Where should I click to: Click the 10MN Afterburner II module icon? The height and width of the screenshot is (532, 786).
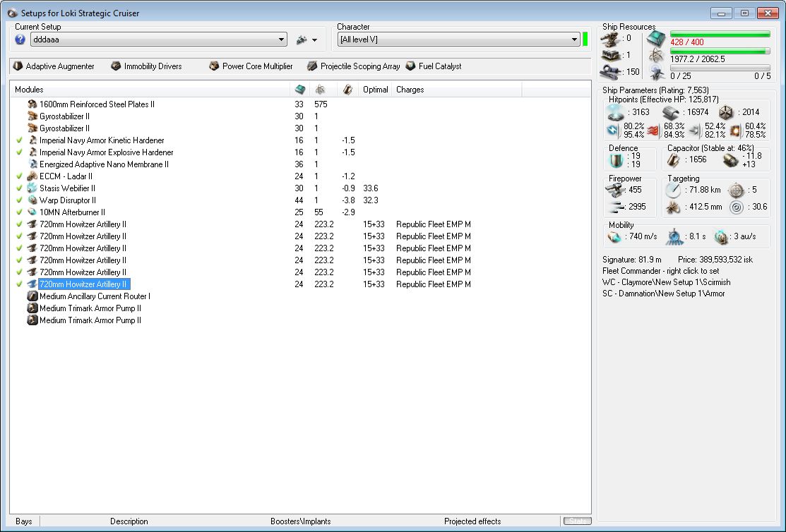32,212
